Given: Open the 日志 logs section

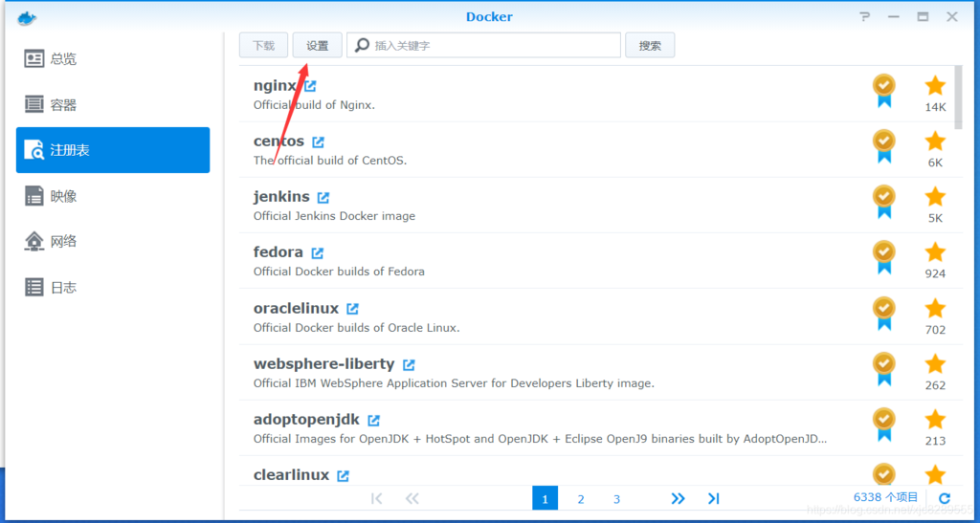Looking at the screenshot, I should tap(113, 287).
